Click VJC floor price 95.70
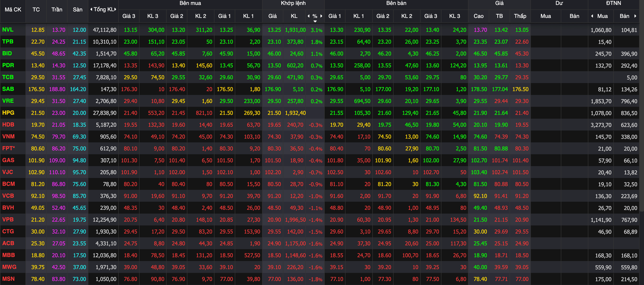 79,172
